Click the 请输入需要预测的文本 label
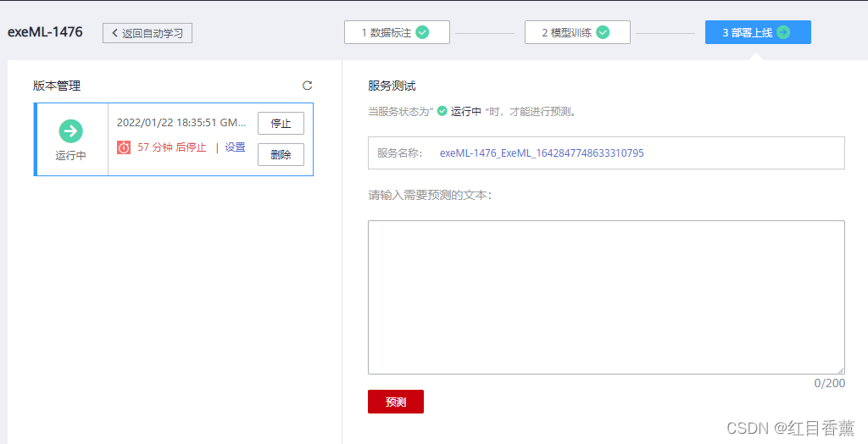Screen dimensions: 868x444 pyautogui.click(x=430, y=195)
